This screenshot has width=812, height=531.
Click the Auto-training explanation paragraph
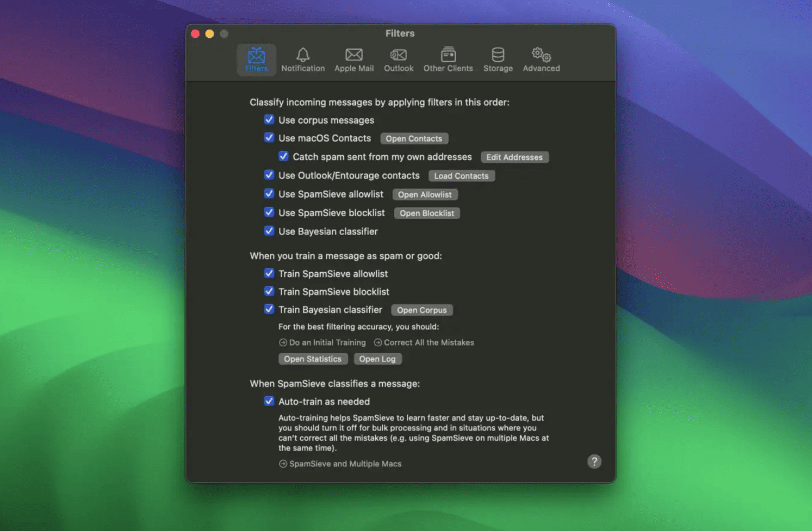click(414, 433)
